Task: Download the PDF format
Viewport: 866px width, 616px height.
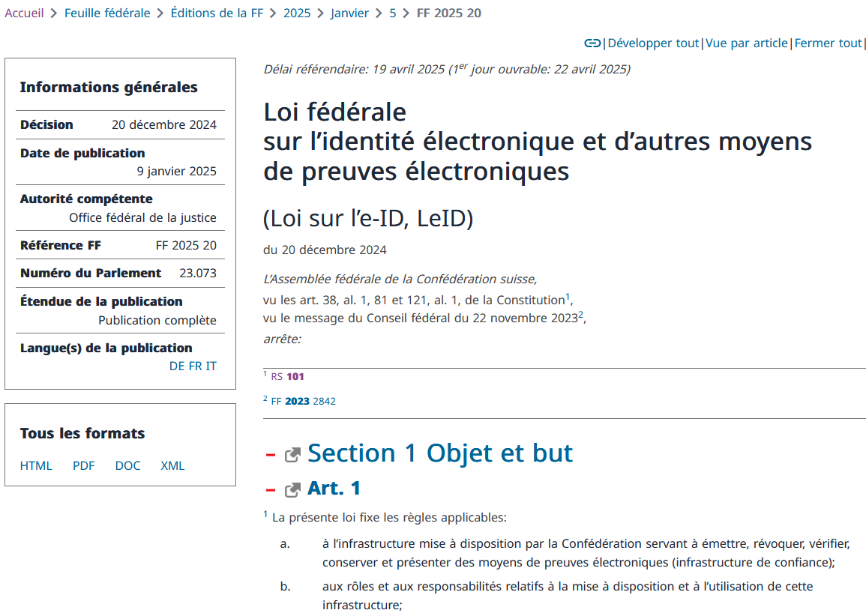Action: pos(84,466)
